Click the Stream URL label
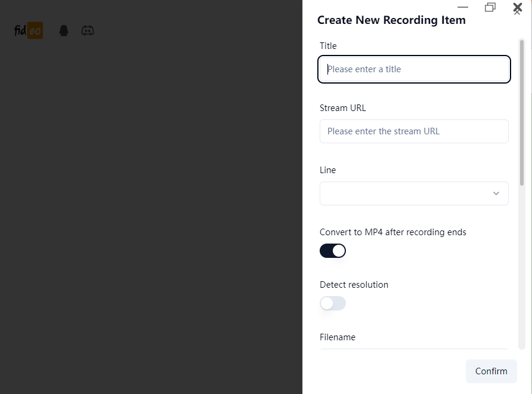 (x=343, y=108)
